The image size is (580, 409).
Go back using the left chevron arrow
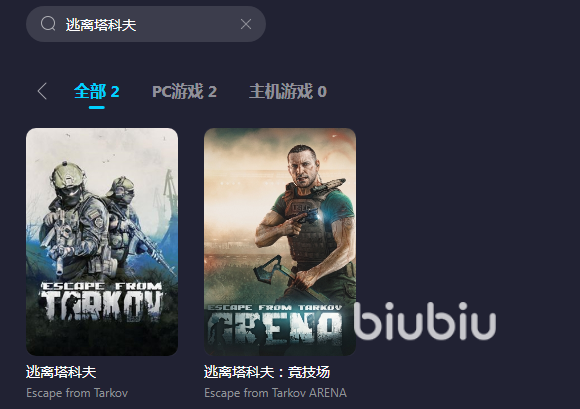tap(43, 91)
